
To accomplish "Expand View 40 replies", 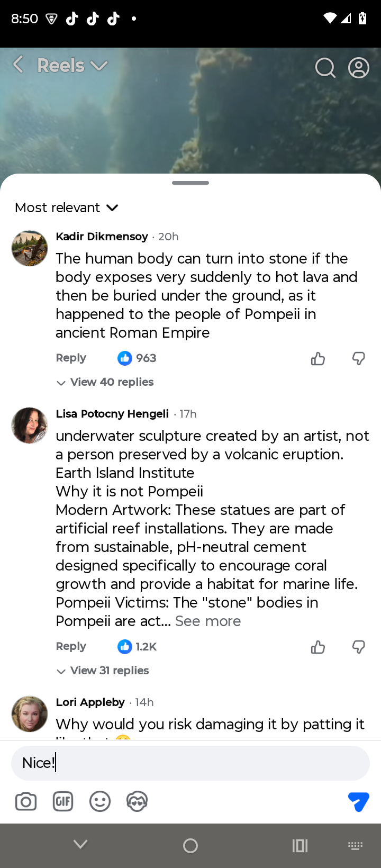I will coord(105,382).
